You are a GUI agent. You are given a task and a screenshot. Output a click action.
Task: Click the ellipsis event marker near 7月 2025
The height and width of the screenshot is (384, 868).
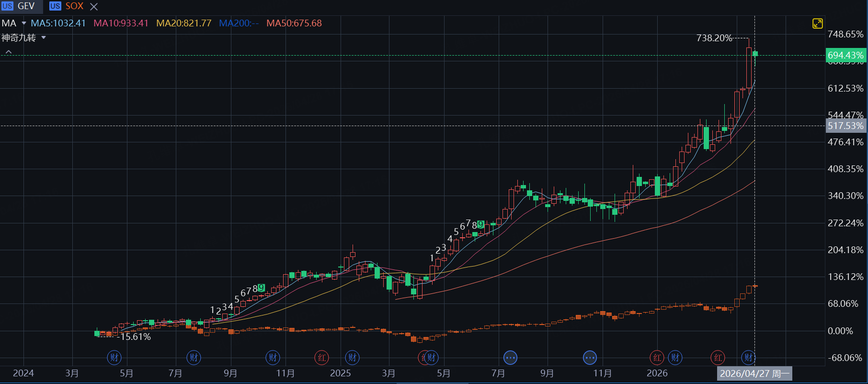[x=511, y=357]
